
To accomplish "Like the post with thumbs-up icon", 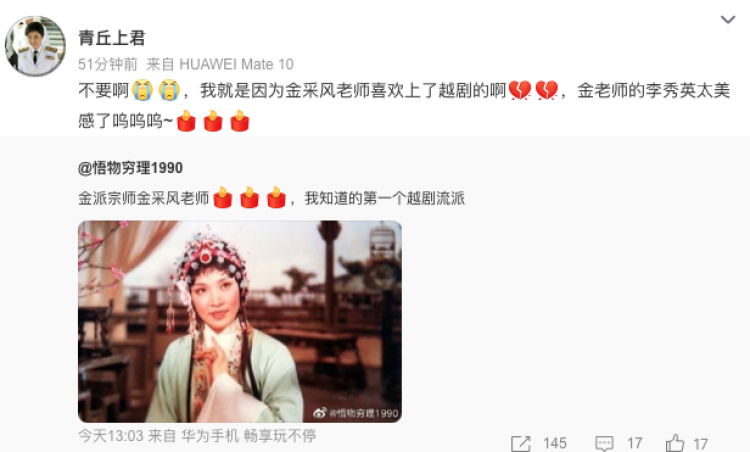I will point(675,443).
